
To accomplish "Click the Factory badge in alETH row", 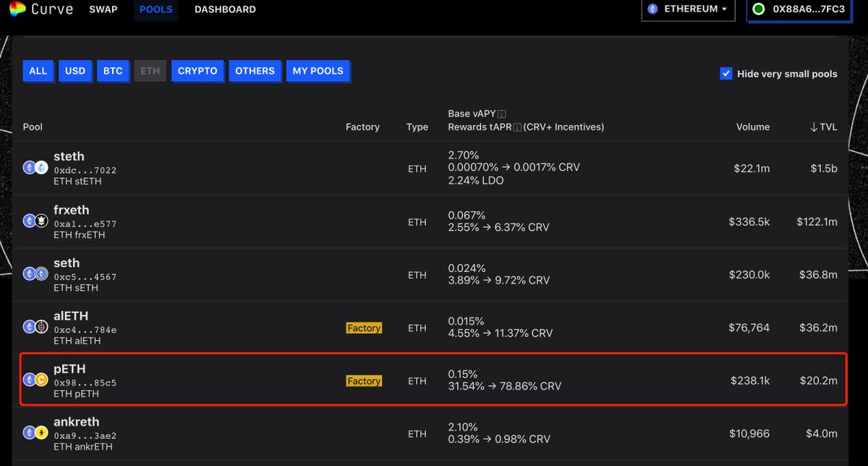I will (x=364, y=328).
